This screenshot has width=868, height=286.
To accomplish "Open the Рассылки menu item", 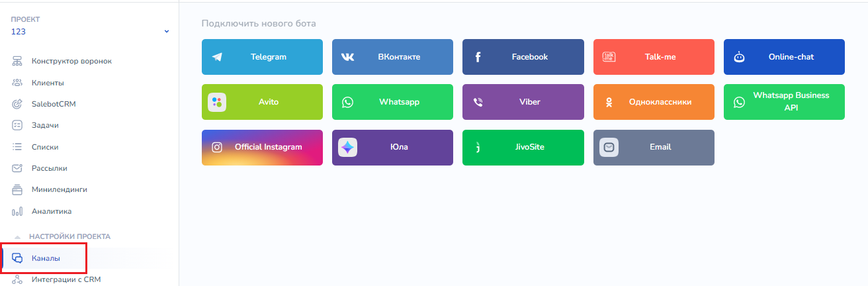I will click(x=49, y=168).
